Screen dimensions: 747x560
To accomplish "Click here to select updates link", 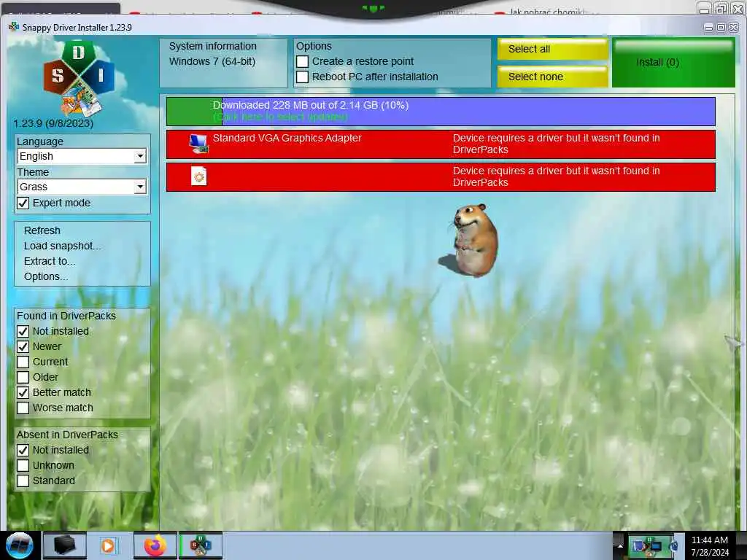I will [x=280, y=117].
